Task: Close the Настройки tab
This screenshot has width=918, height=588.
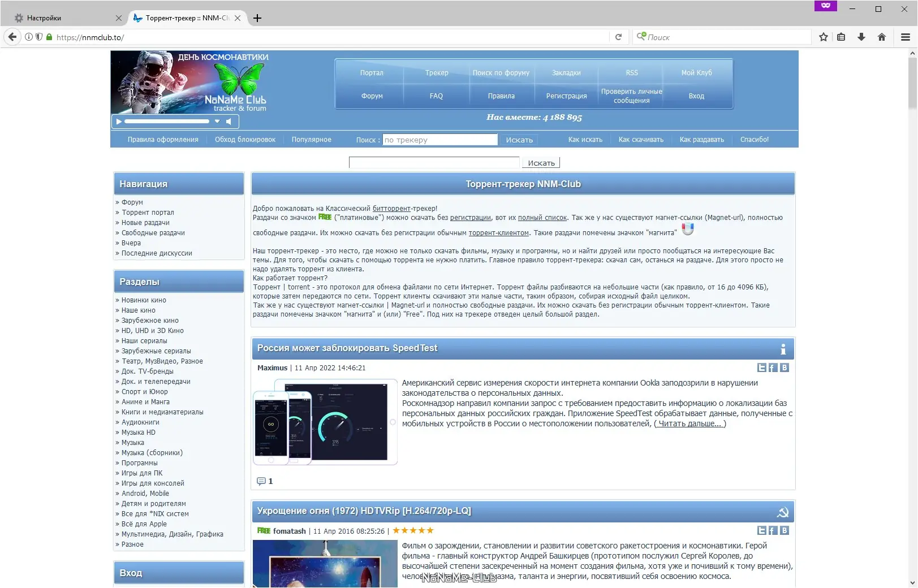Action: click(118, 18)
